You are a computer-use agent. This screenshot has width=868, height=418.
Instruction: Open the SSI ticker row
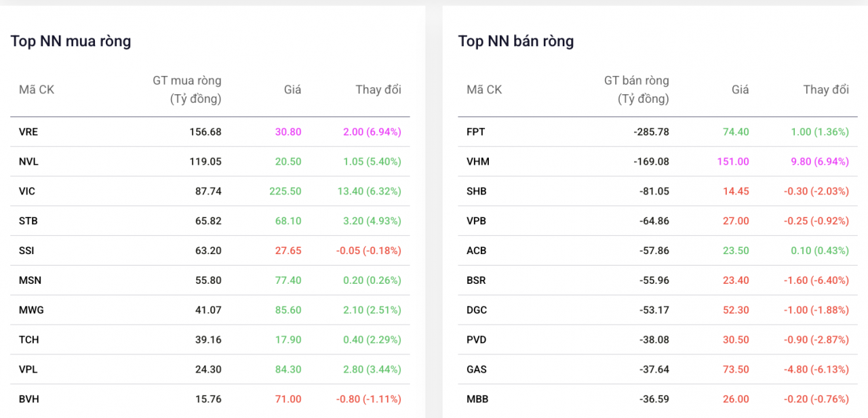[x=26, y=251]
